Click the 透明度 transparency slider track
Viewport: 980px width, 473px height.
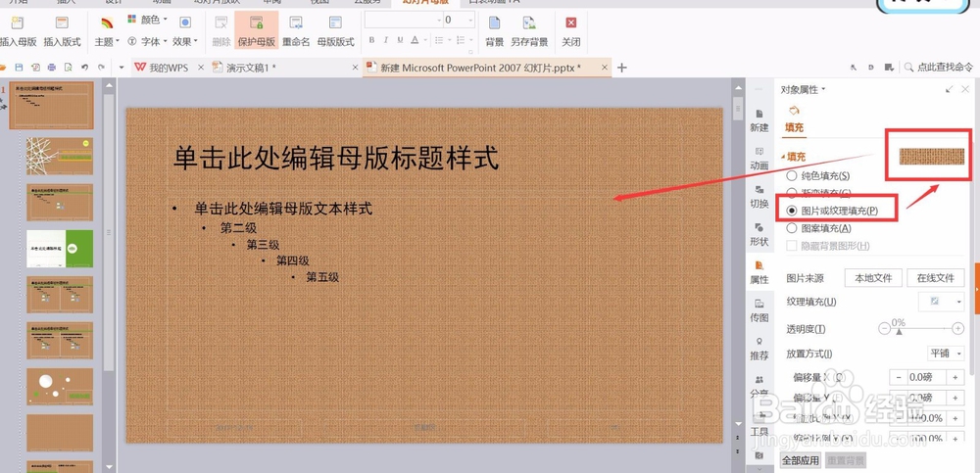coord(920,329)
